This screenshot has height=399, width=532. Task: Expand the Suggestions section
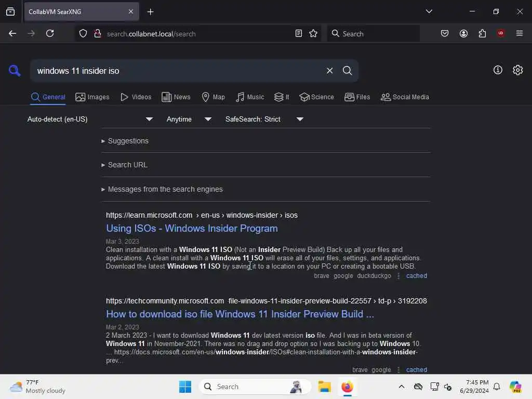point(125,141)
